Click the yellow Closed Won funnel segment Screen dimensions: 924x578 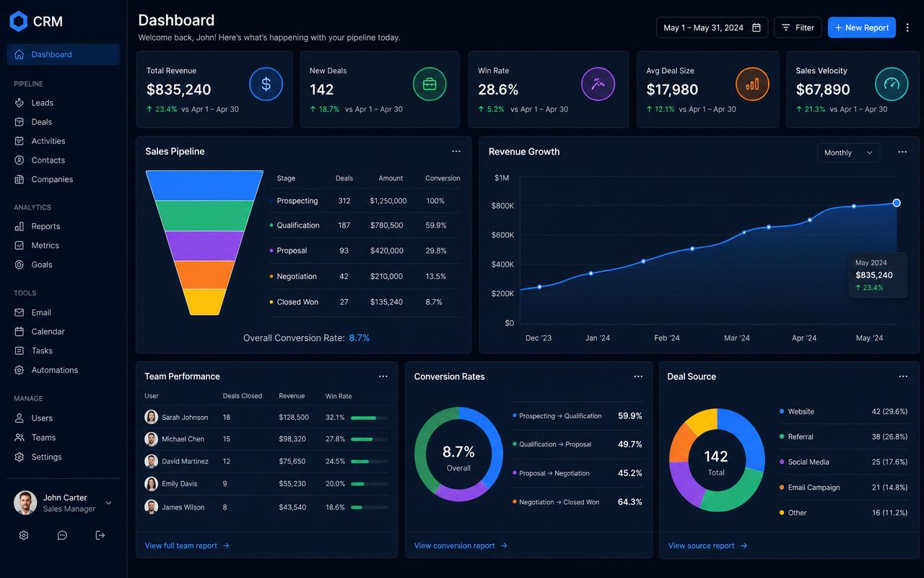click(204, 302)
